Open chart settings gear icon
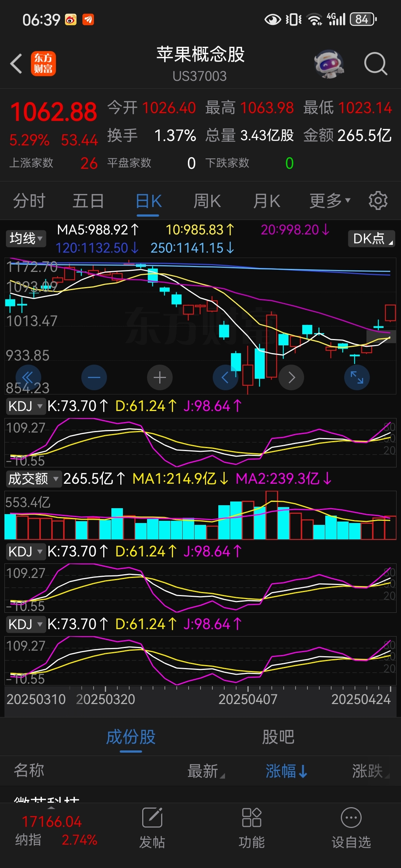The height and width of the screenshot is (868, 401). pos(378,201)
